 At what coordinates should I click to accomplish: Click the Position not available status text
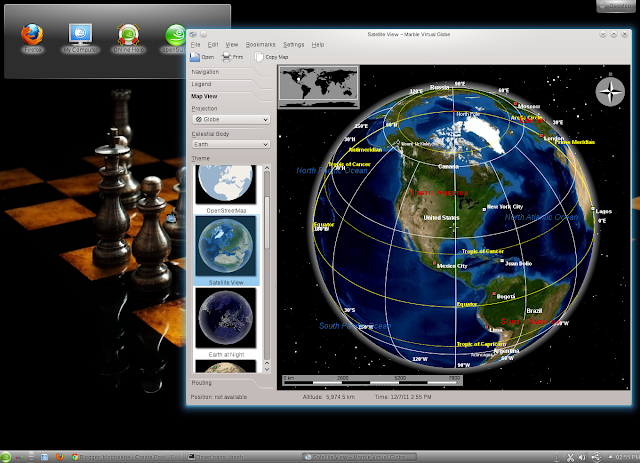(219, 397)
